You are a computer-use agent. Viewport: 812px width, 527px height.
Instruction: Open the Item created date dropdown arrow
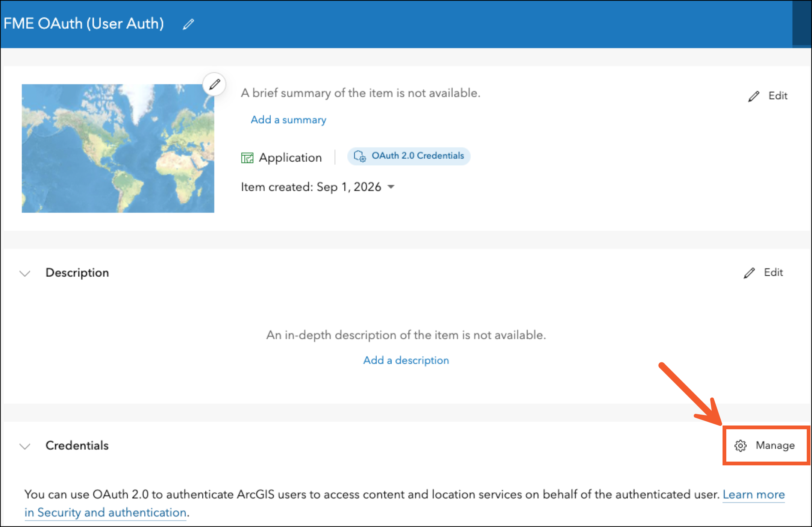coord(391,187)
